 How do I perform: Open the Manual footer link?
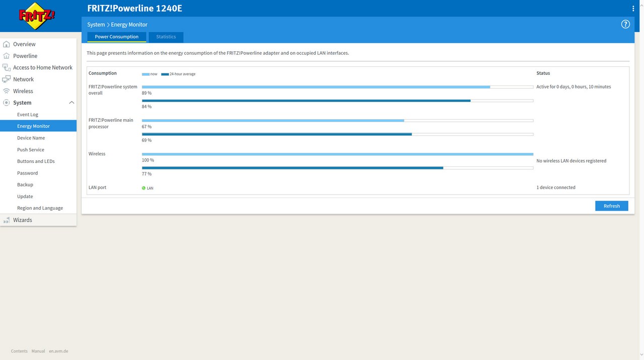pyautogui.click(x=38, y=351)
